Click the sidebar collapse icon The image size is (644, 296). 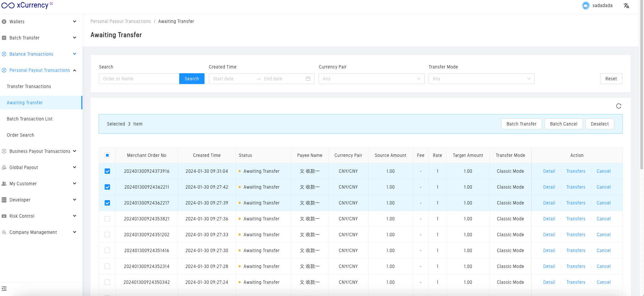tap(4, 289)
